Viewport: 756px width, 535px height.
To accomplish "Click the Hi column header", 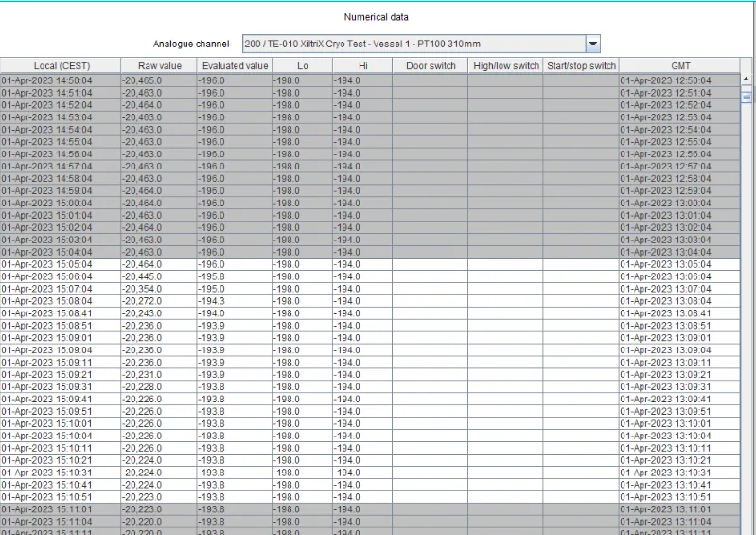I will point(362,65).
